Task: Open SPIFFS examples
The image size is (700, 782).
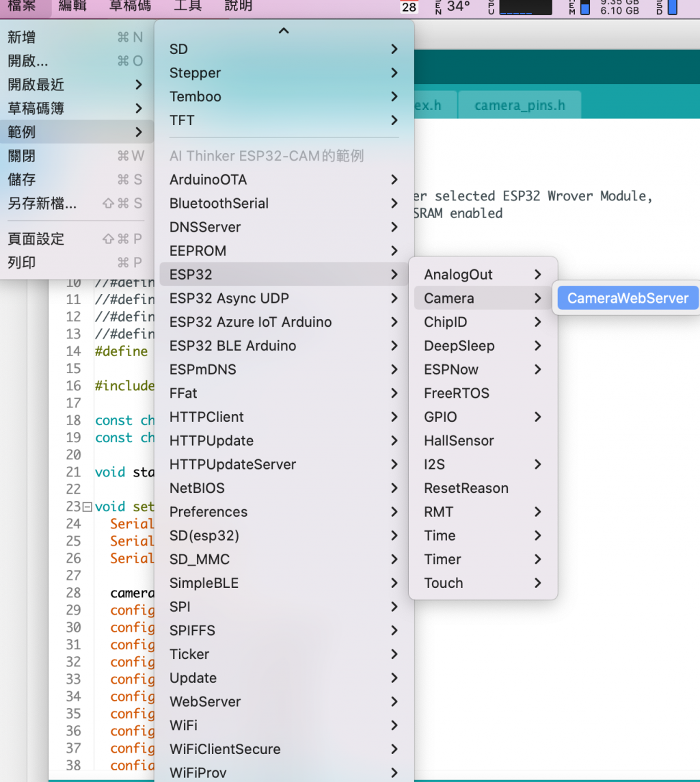Action: pos(284,630)
